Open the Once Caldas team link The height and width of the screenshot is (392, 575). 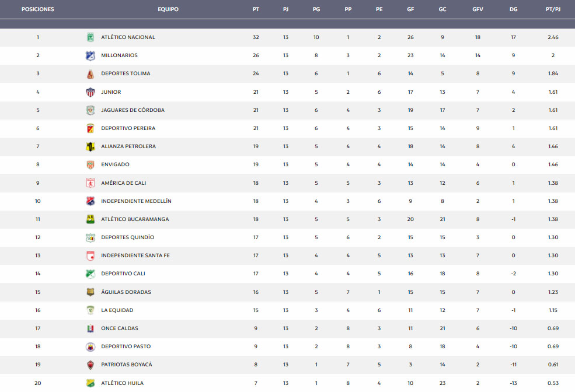[120, 328]
